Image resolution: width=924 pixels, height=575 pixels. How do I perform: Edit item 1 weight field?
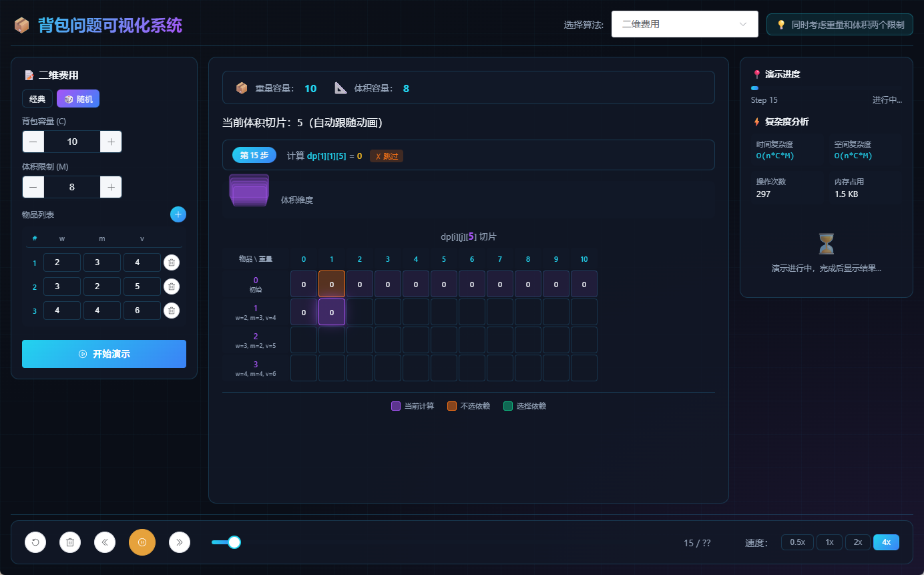tap(62, 262)
